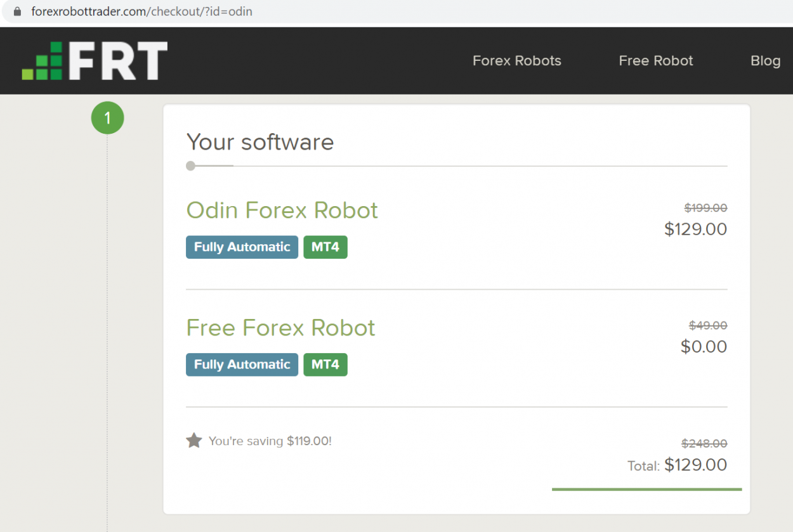Click the crossed-out $49.00 original price
The image size is (793, 532).
tap(708, 325)
